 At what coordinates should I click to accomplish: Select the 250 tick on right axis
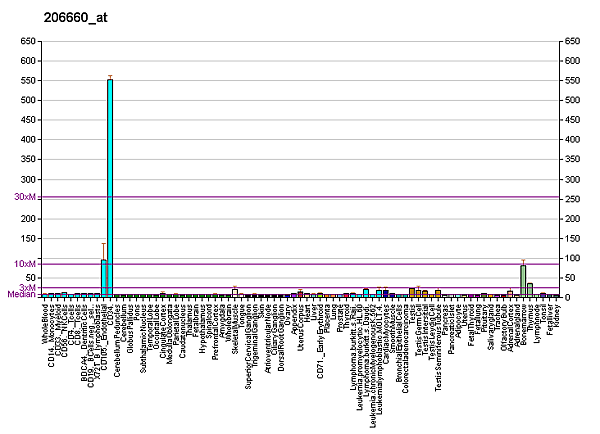(x=572, y=198)
